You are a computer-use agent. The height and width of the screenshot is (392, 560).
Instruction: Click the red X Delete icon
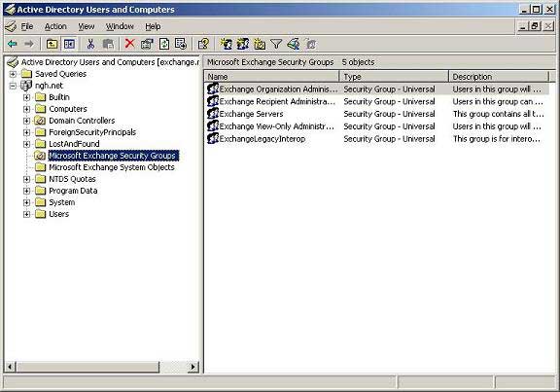pyautogui.click(x=129, y=44)
